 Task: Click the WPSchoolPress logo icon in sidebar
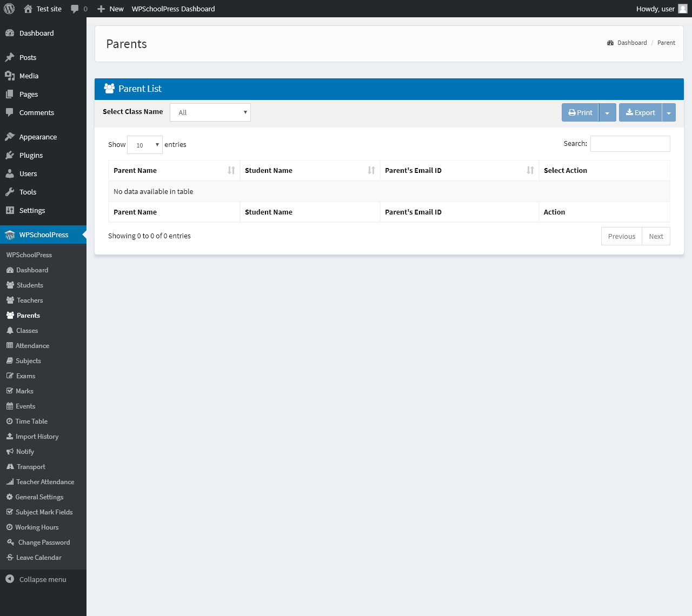click(10, 235)
